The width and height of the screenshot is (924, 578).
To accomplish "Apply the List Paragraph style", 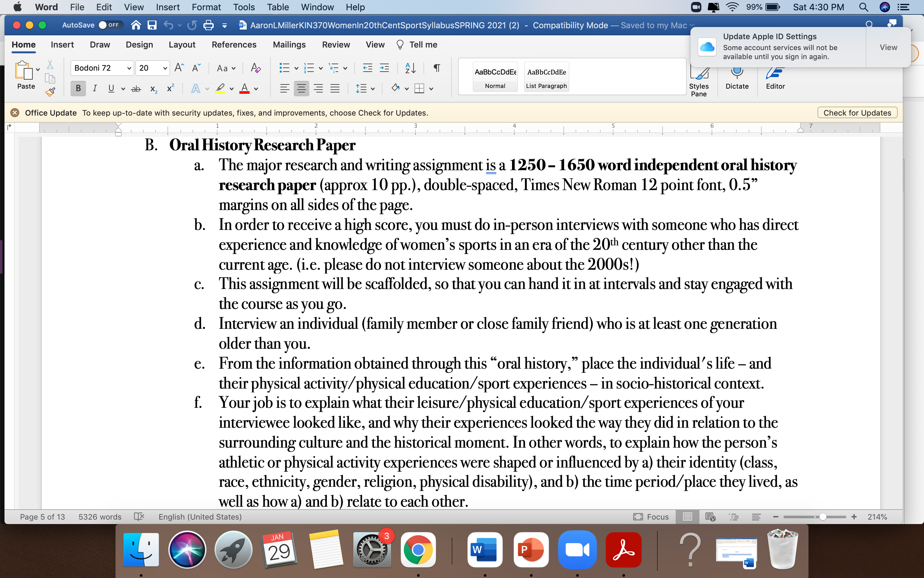I will click(546, 76).
